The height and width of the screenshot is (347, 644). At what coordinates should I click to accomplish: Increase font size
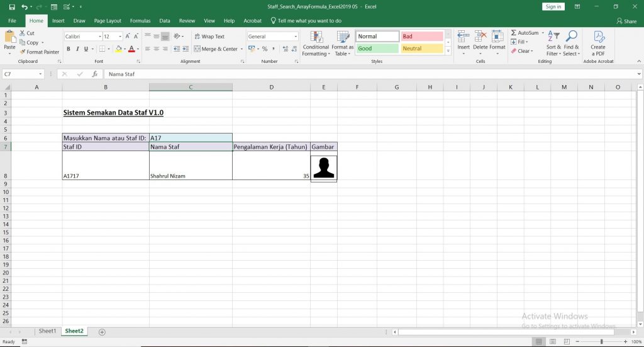128,36
